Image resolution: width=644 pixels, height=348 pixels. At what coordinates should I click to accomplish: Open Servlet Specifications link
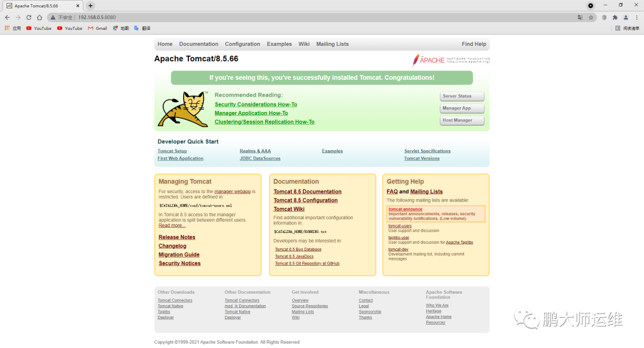(427, 151)
